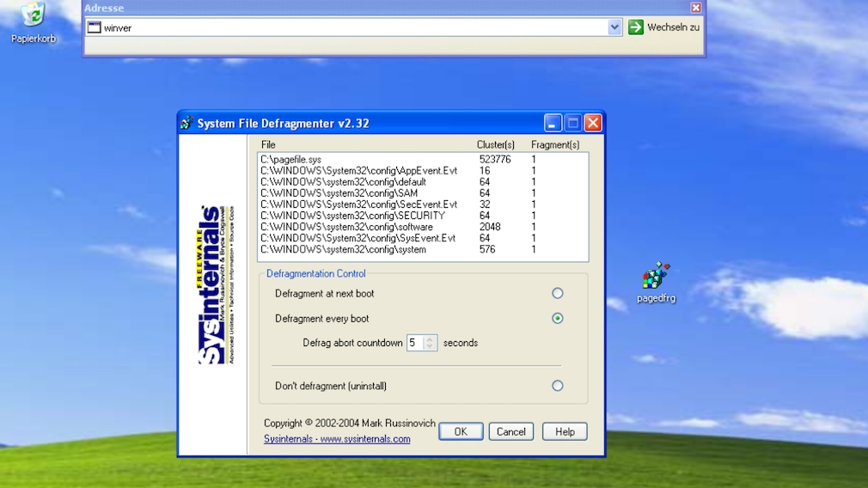Select the config\software file row
Viewport: 868px width, 488px height.
pyautogui.click(x=423, y=227)
